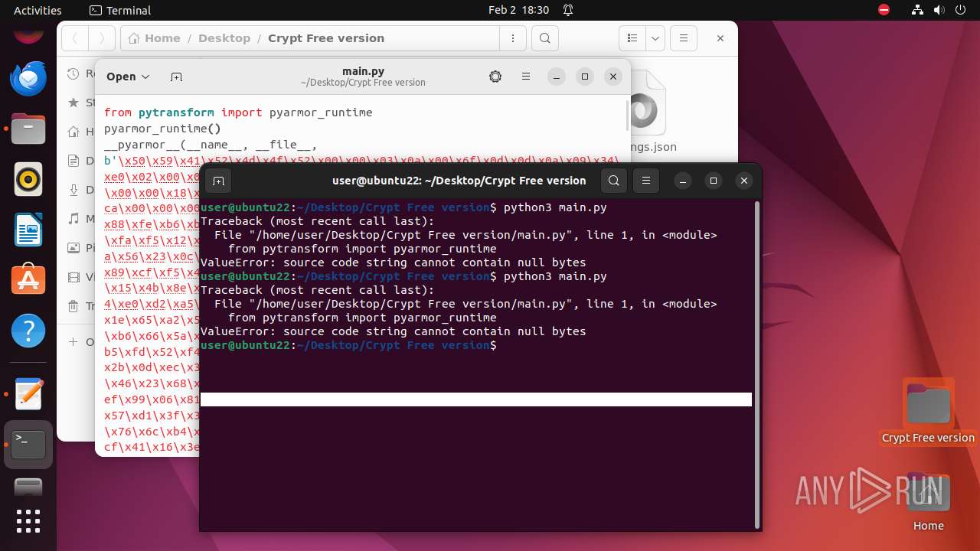Open the Activities overview
Viewport: 980px width, 551px height.
coord(38,10)
